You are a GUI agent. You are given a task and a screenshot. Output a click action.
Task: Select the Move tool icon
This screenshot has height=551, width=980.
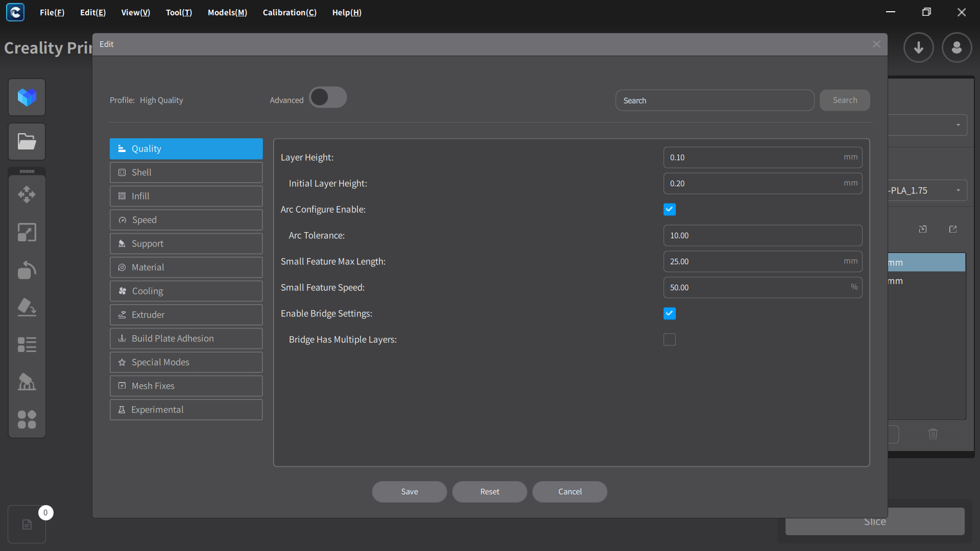coord(27,194)
